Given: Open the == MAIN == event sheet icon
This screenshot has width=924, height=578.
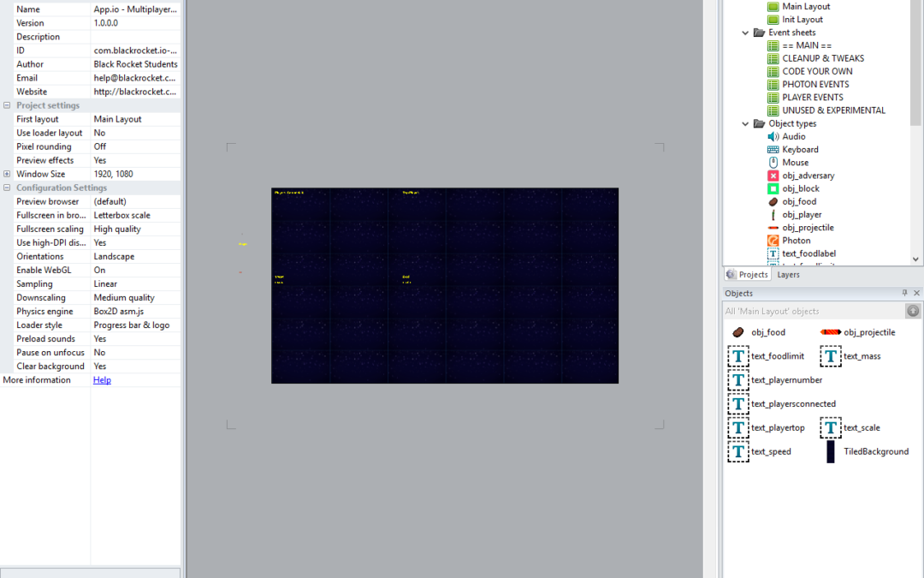Looking at the screenshot, I should [x=773, y=45].
